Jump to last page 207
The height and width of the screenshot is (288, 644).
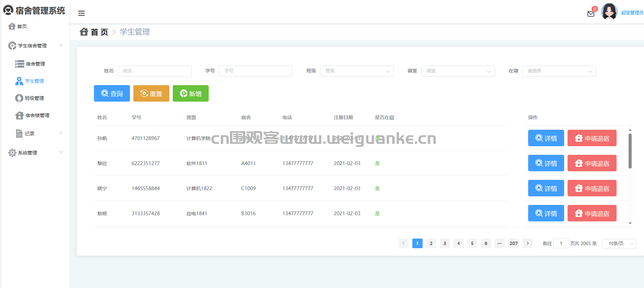514,243
